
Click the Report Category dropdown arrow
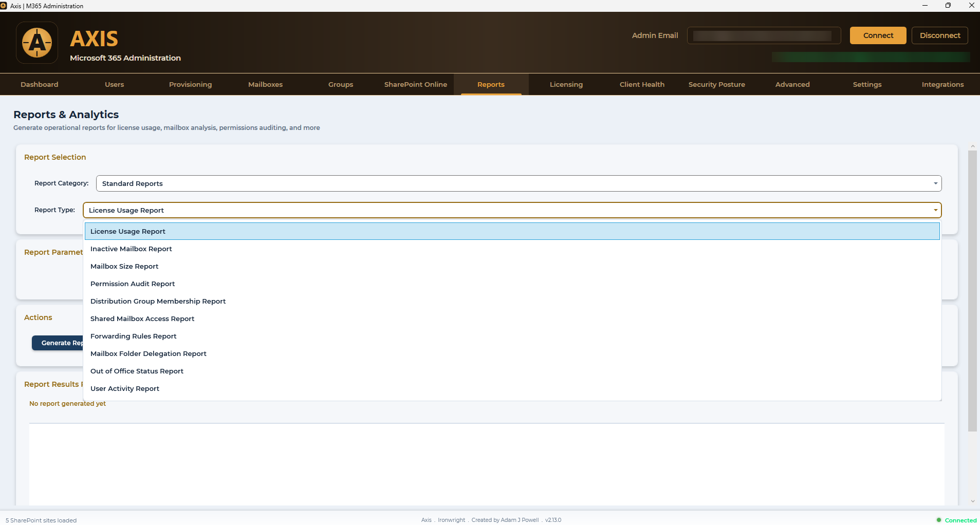point(935,183)
